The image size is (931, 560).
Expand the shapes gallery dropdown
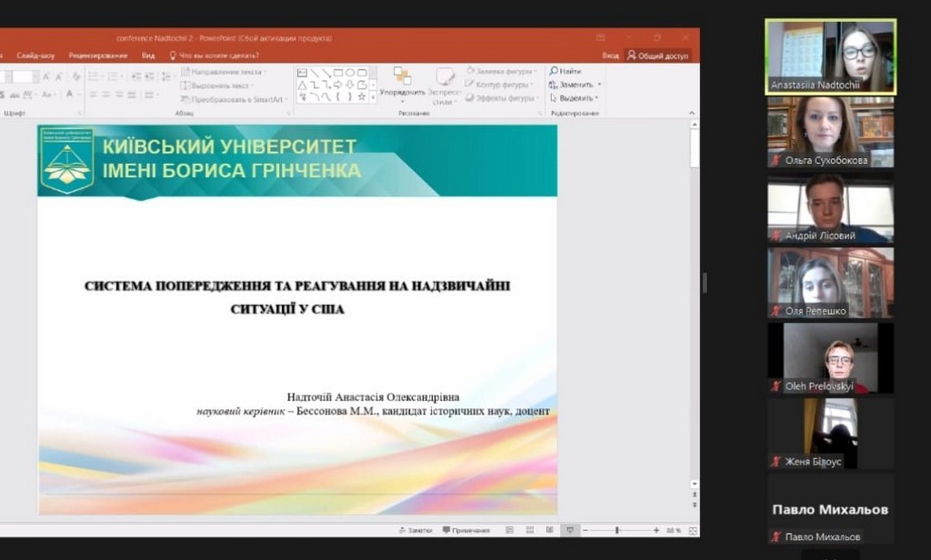coord(373,96)
